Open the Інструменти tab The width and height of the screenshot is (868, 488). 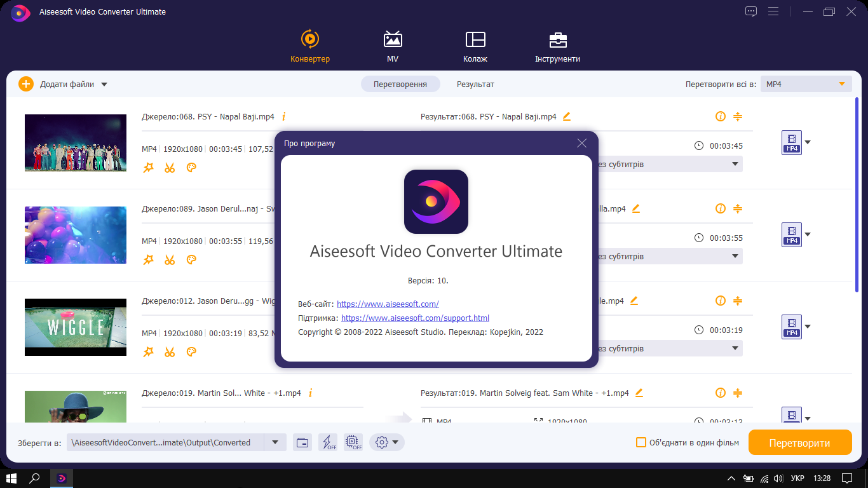[x=557, y=46]
